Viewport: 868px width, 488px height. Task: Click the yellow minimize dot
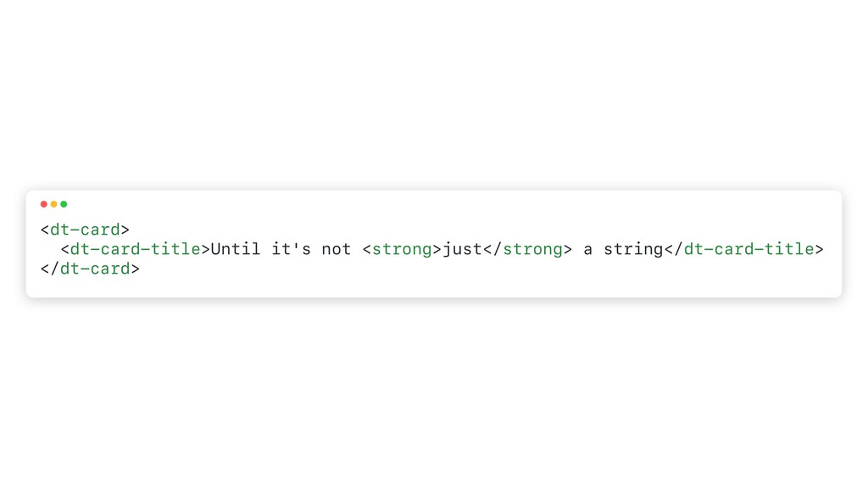pyautogui.click(x=53, y=204)
